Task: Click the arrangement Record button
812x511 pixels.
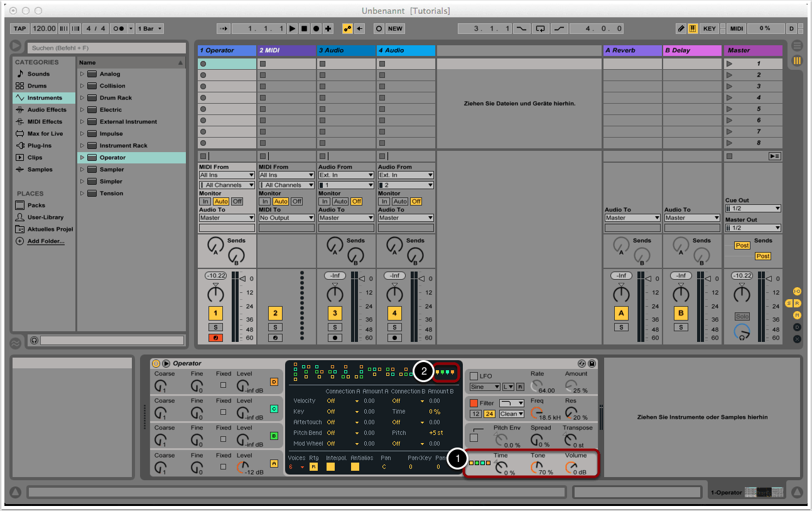Action: (x=316, y=29)
